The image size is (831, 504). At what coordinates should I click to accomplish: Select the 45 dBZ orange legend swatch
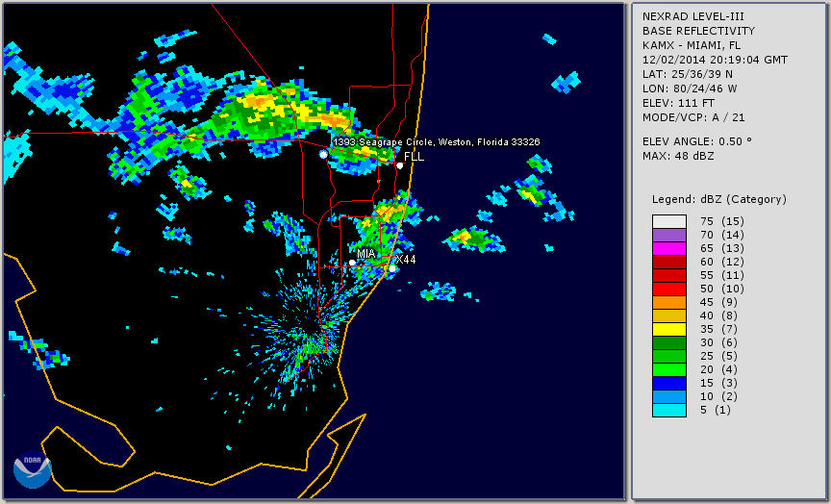tap(669, 303)
